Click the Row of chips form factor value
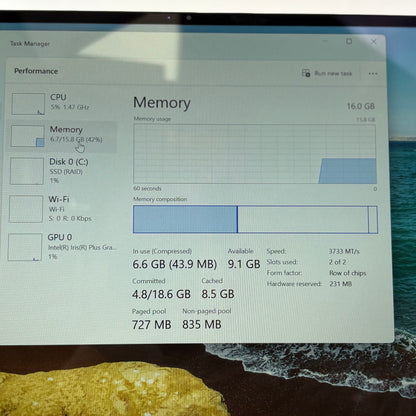Image resolution: width=416 pixels, height=416 pixels. [x=348, y=273]
